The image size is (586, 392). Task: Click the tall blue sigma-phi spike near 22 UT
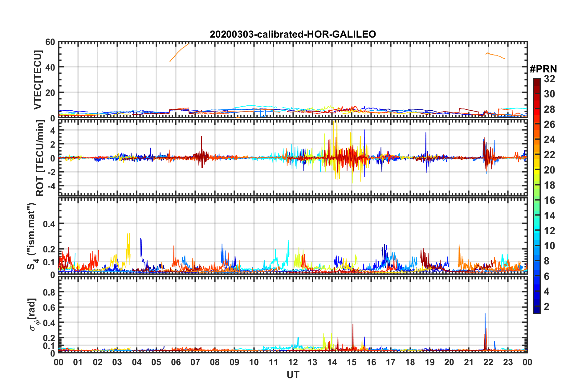click(485, 327)
